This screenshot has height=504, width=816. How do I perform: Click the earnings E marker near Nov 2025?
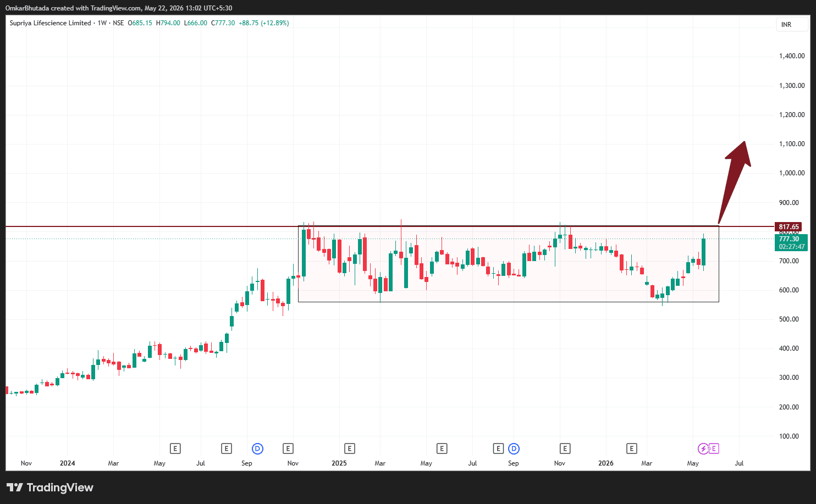click(565, 449)
